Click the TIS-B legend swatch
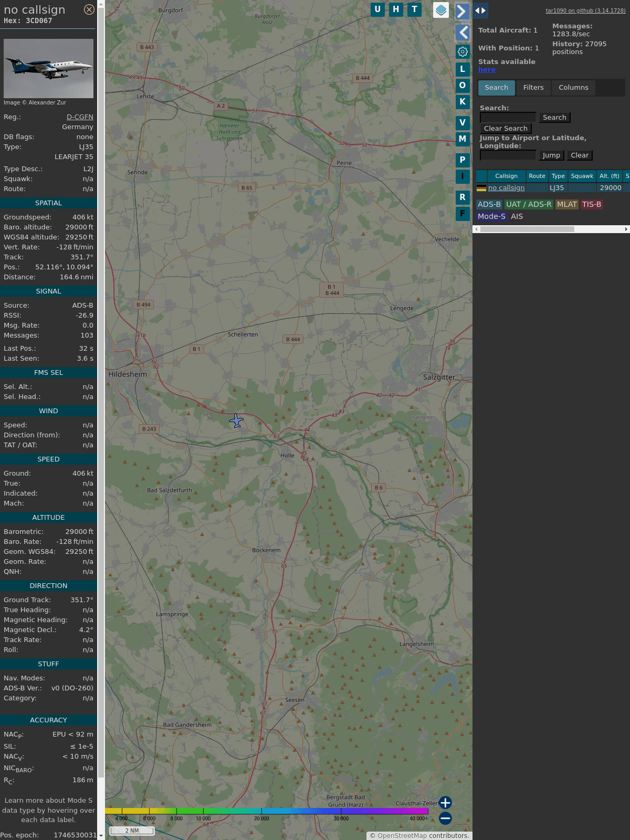This screenshot has height=840, width=630. click(592, 205)
